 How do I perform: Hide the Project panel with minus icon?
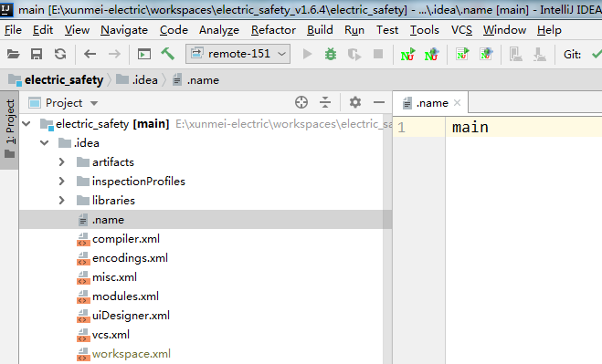click(x=379, y=102)
